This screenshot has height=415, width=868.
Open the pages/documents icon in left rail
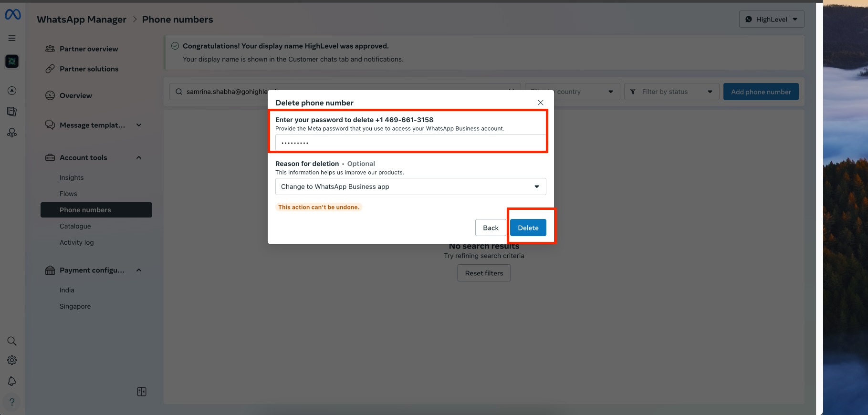point(12,112)
